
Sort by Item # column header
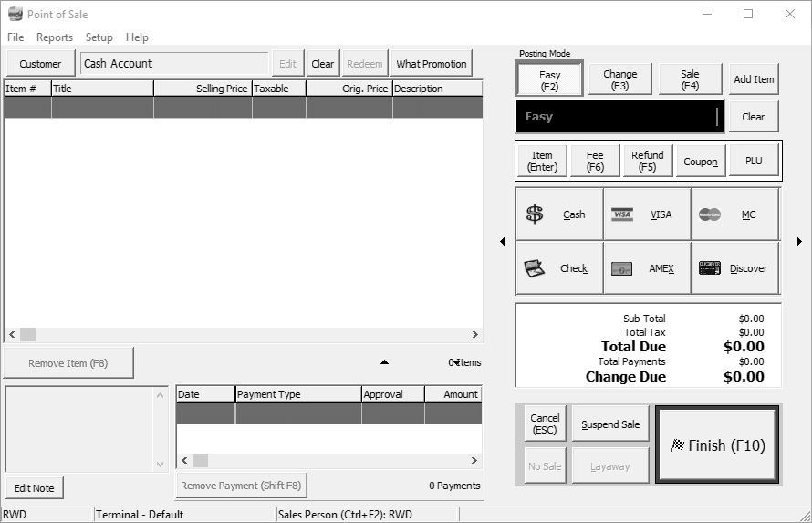pos(27,89)
